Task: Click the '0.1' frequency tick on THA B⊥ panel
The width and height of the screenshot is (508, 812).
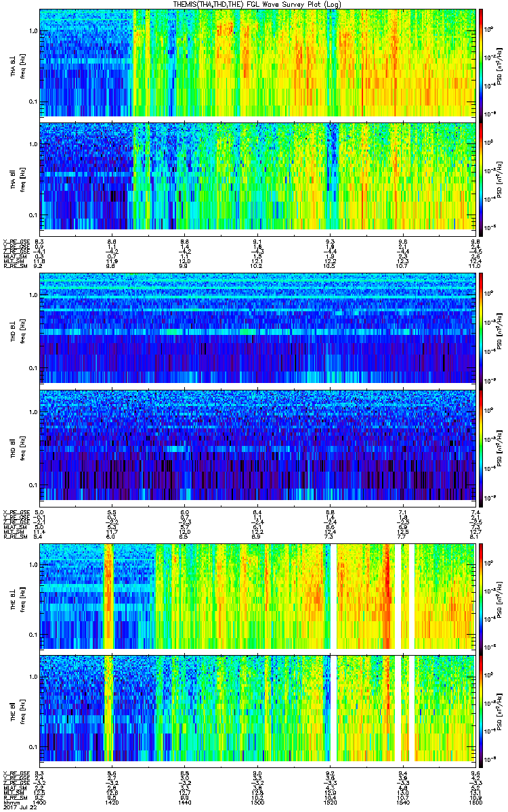Action: [32, 101]
